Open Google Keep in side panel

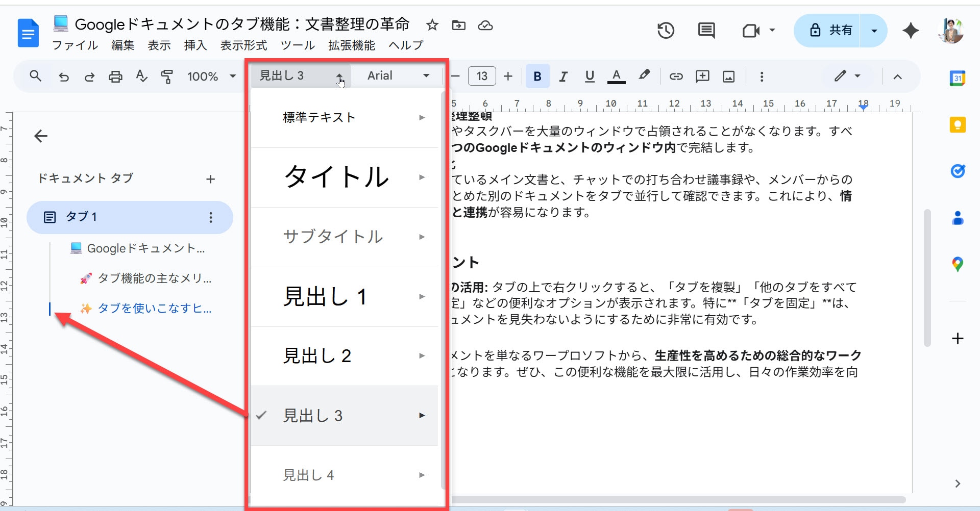point(957,125)
